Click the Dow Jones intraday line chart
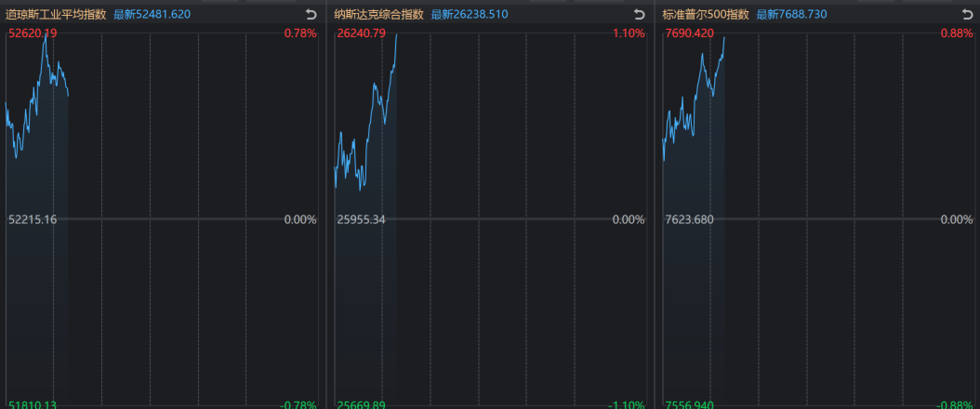This screenshot has height=409, width=980. (x=162, y=219)
